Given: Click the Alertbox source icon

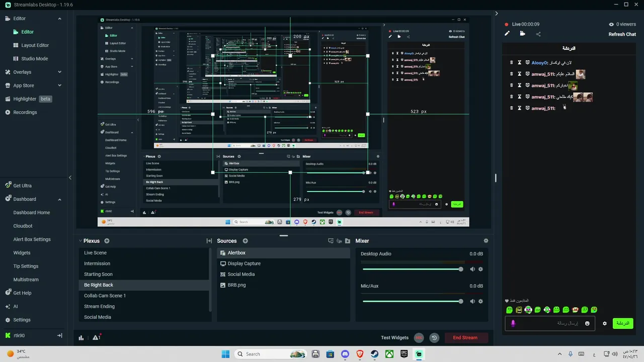Looking at the screenshot, I should coord(223,253).
